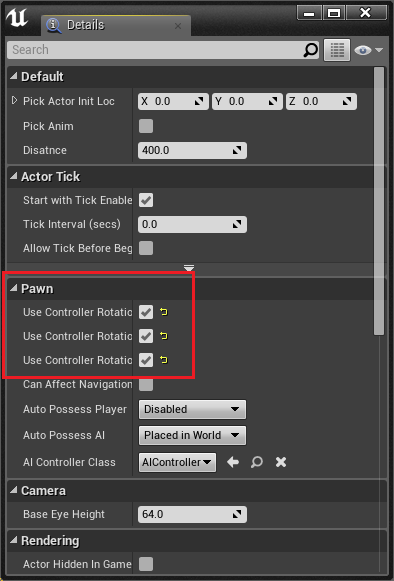This screenshot has width=394, height=581.
Task: Click the search magnifier icon
Action: [x=310, y=50]
